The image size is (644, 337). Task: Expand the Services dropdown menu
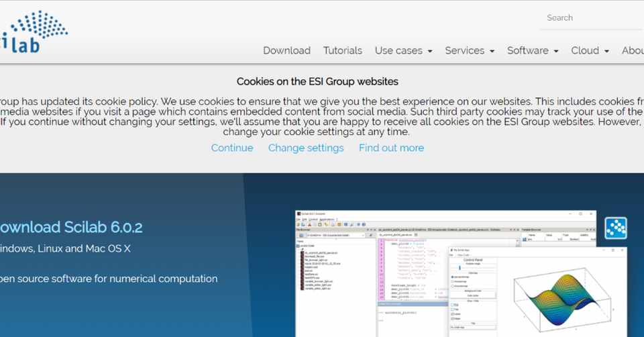coord(470,50)
